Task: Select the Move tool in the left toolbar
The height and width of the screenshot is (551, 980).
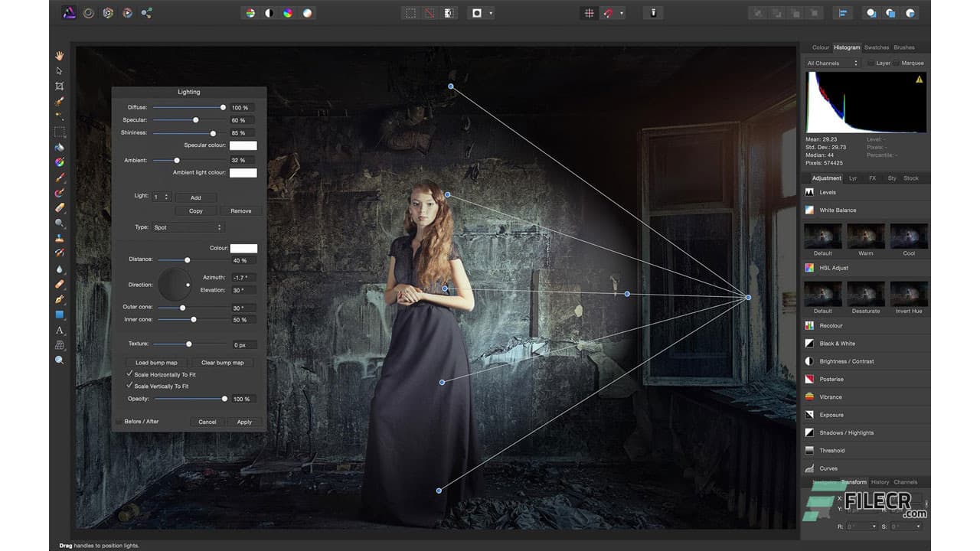Action: [x=60, y=70]
